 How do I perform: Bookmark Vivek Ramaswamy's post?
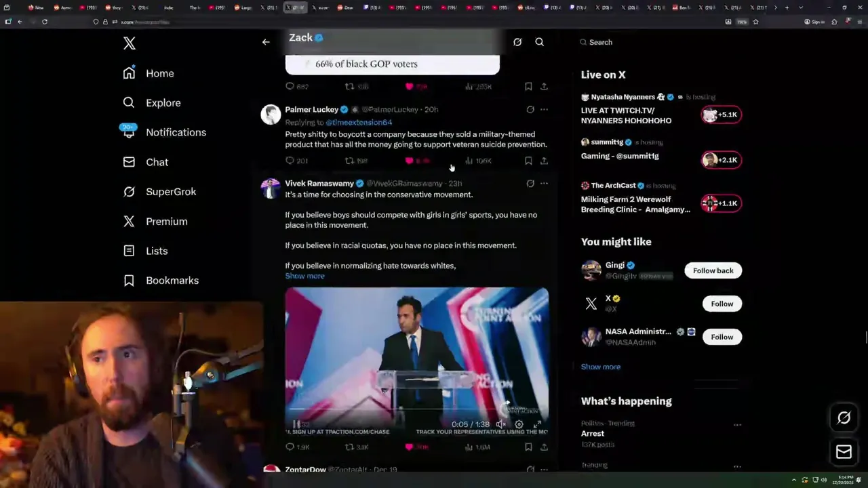(528, 447)
